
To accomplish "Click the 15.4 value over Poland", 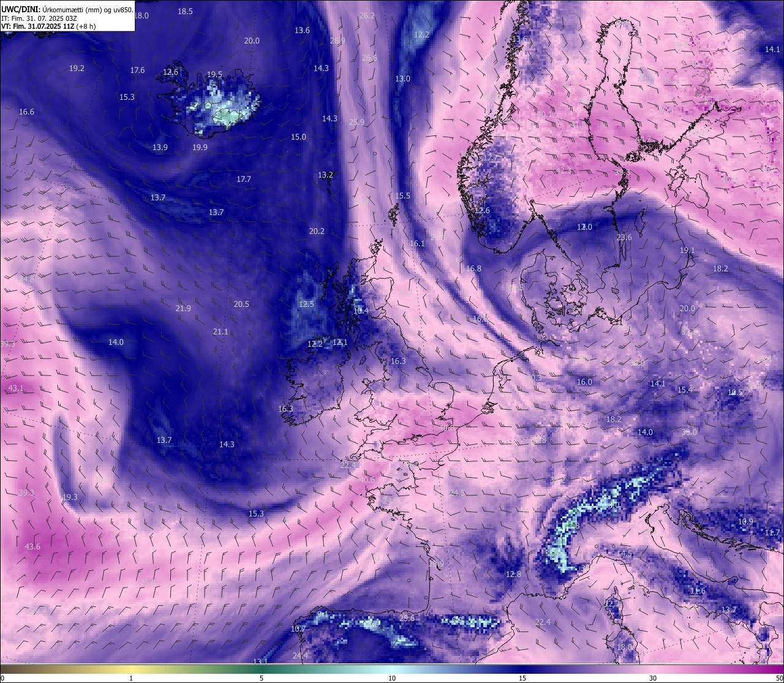I will (x=685, y=390).
